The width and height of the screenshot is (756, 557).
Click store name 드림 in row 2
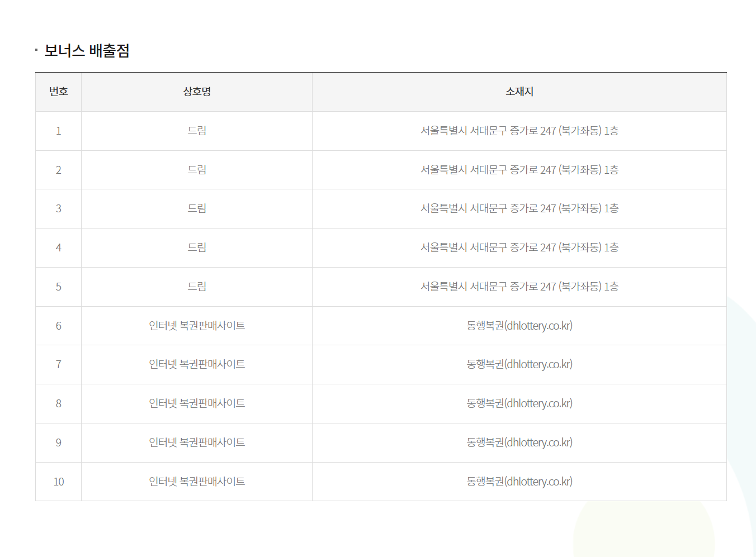(197, 170)
